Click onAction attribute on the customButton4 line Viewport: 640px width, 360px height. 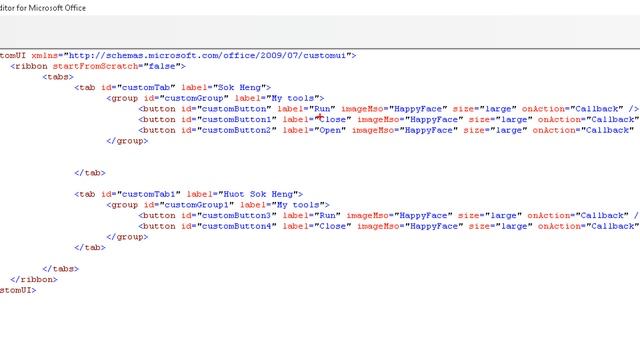tap(556, 226)
